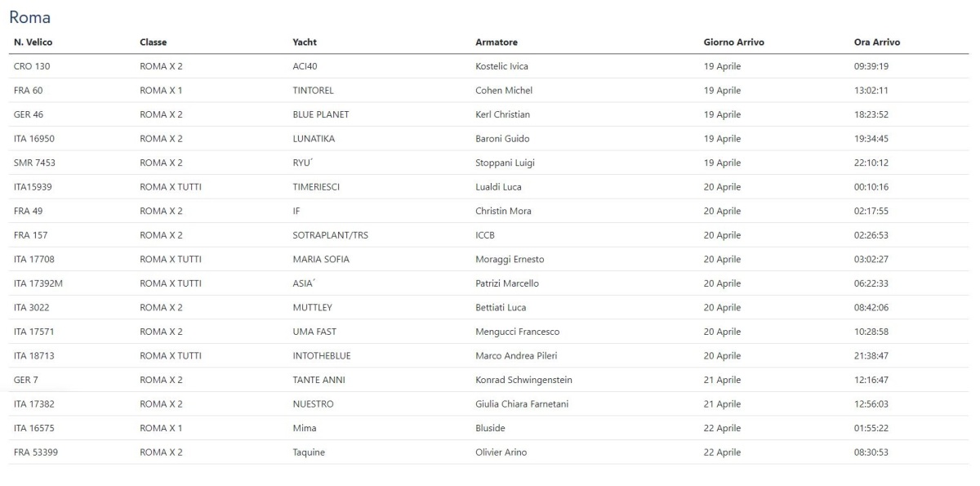
Task: Click the Roma section title
Action: pos(29,17)
